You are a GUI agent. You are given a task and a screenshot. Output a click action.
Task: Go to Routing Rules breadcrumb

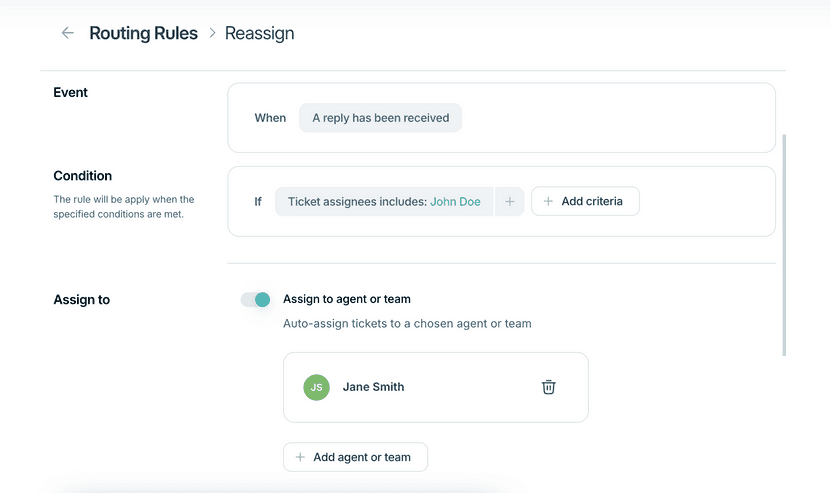(x=143, y=33)
